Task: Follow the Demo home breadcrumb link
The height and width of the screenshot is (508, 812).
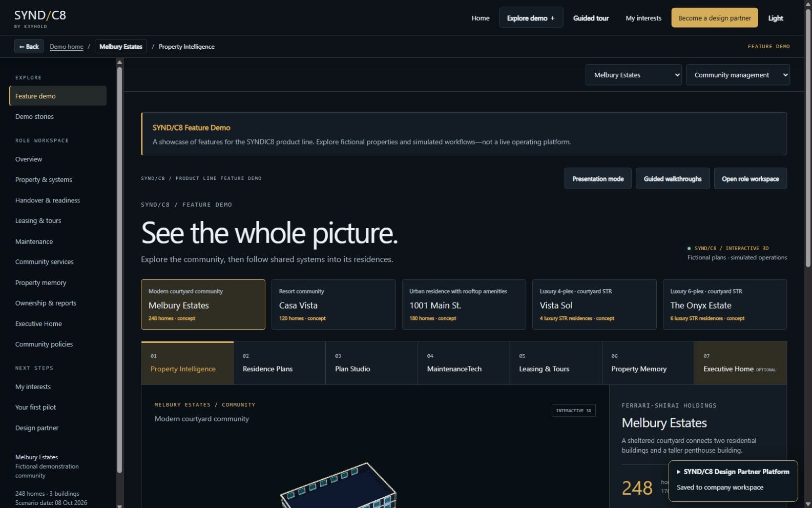Action: (x=67, y=47)
